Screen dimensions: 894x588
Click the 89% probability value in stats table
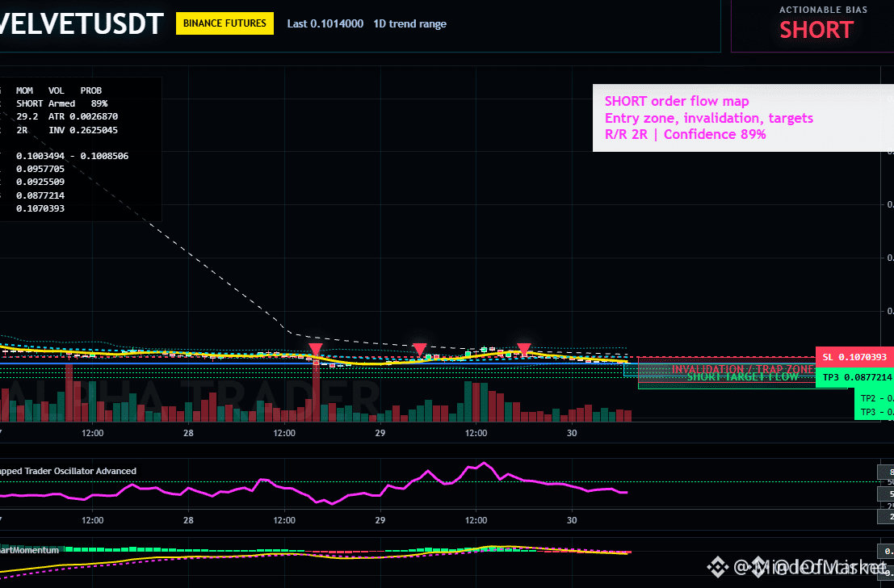[99, 104]
